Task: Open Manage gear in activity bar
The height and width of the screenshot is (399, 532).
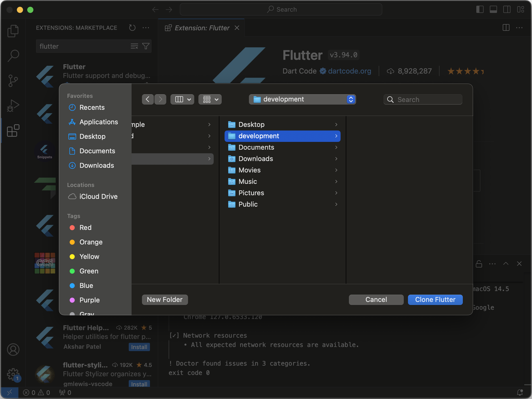Action: (13, 374)
